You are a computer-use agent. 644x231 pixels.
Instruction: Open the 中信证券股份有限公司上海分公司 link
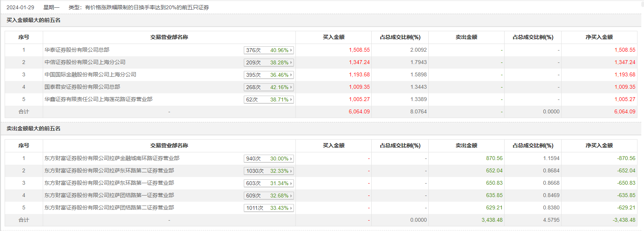tap(85, 62)
